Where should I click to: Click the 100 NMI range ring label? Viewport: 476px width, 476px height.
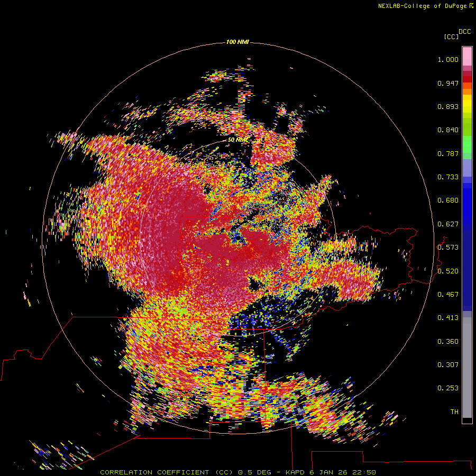237,42
